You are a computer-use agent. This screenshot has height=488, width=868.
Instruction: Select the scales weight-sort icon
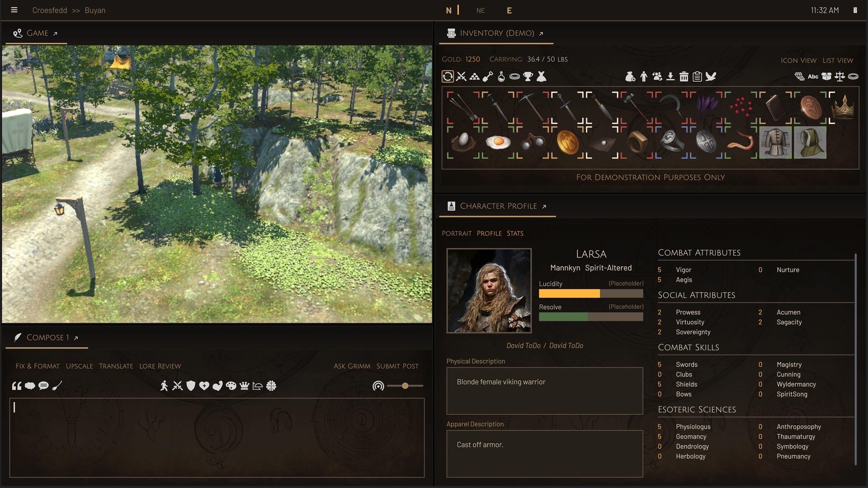840,76
